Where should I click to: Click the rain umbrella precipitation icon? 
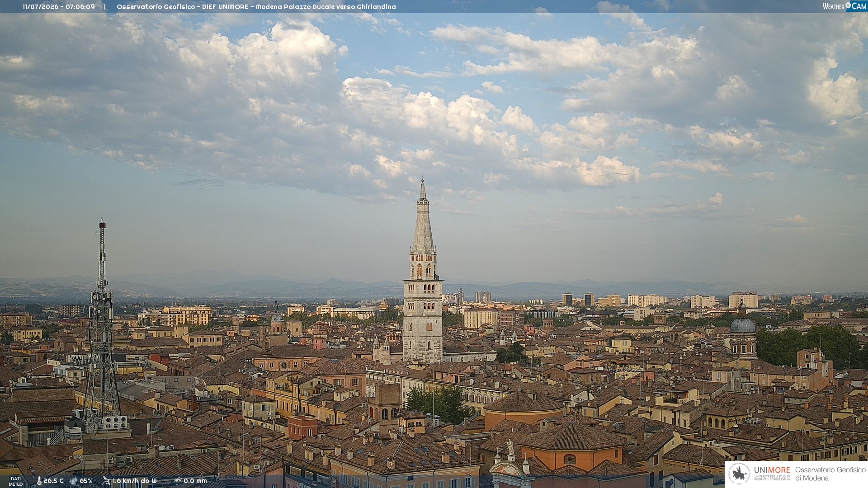coord(178,481)
